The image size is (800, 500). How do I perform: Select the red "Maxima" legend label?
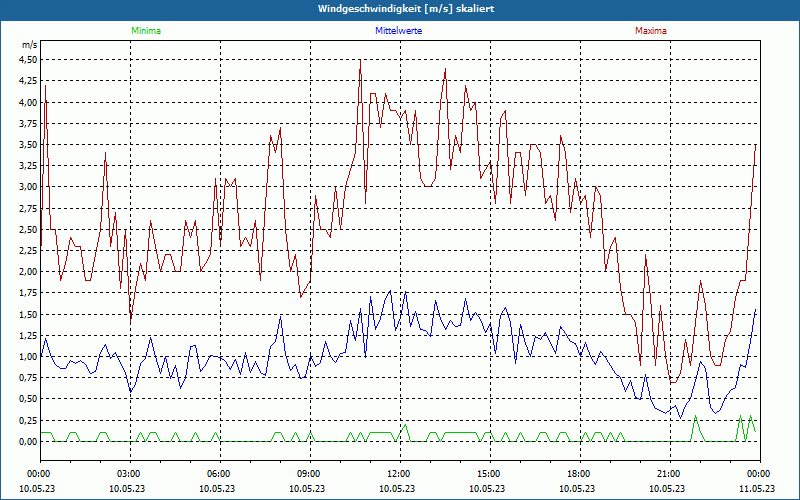click(x=651, y=31)
